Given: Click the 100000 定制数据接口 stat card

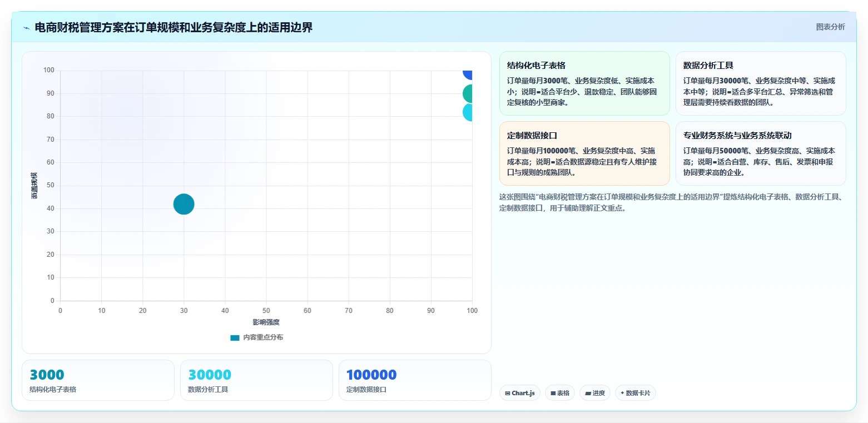Looking at the screenshot, I should pos(415,380).
